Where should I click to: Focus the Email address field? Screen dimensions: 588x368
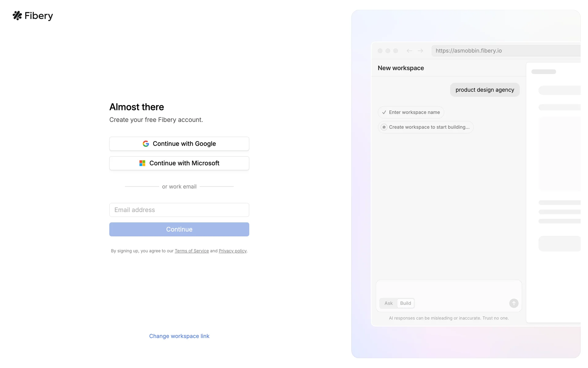click(x=179, y=210)
